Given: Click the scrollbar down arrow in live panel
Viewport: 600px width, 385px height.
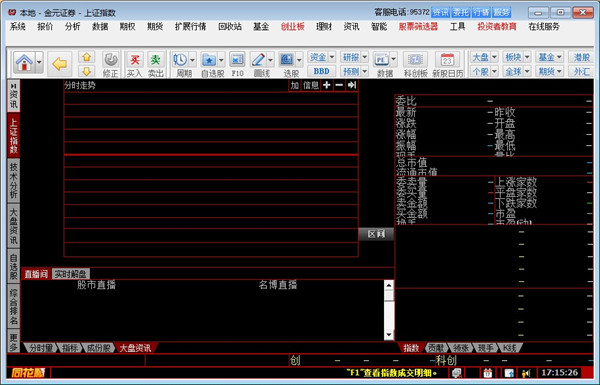Looking at the screenshot, I should pyautogui.click(x=389, y=335).
